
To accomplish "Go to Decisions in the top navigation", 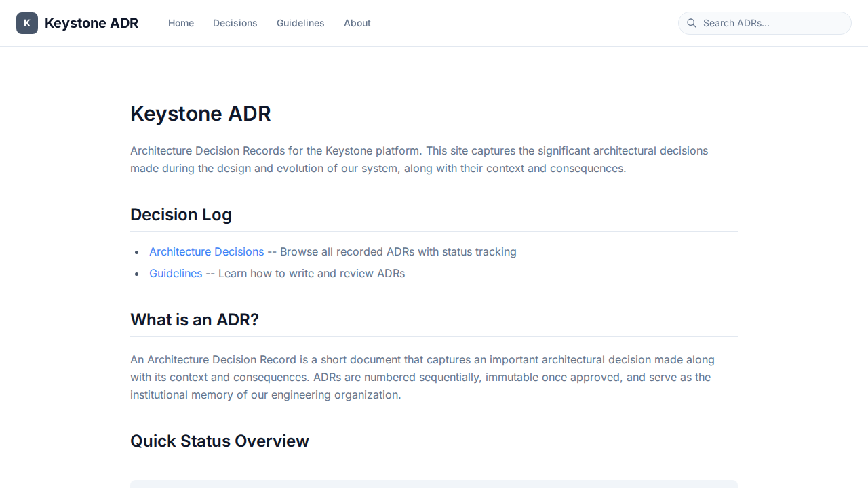I will (235, 23).
